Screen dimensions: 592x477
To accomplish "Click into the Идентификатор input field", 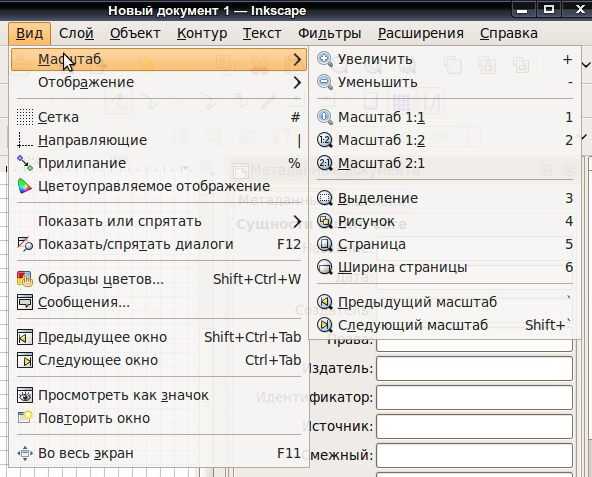I will click(475, 397).
